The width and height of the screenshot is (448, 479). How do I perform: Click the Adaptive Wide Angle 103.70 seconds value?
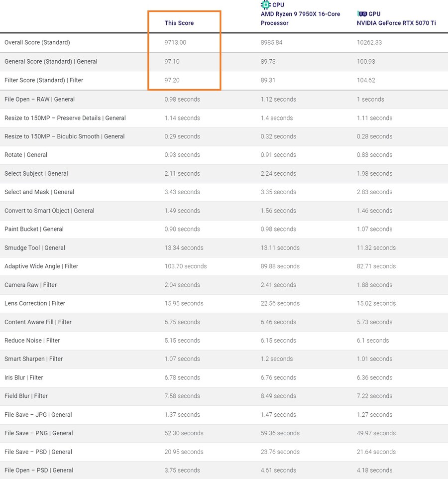(185, 266)
